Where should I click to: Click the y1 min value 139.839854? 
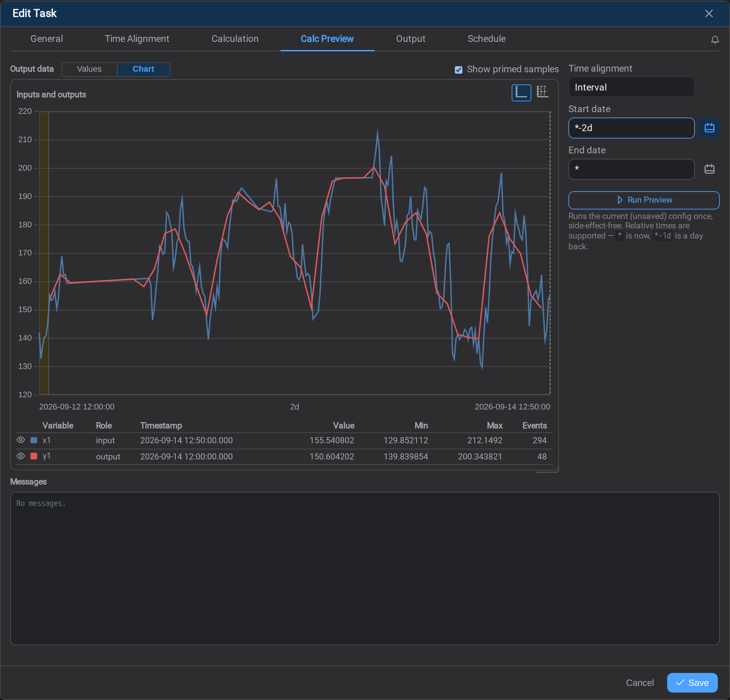point(406,456)
